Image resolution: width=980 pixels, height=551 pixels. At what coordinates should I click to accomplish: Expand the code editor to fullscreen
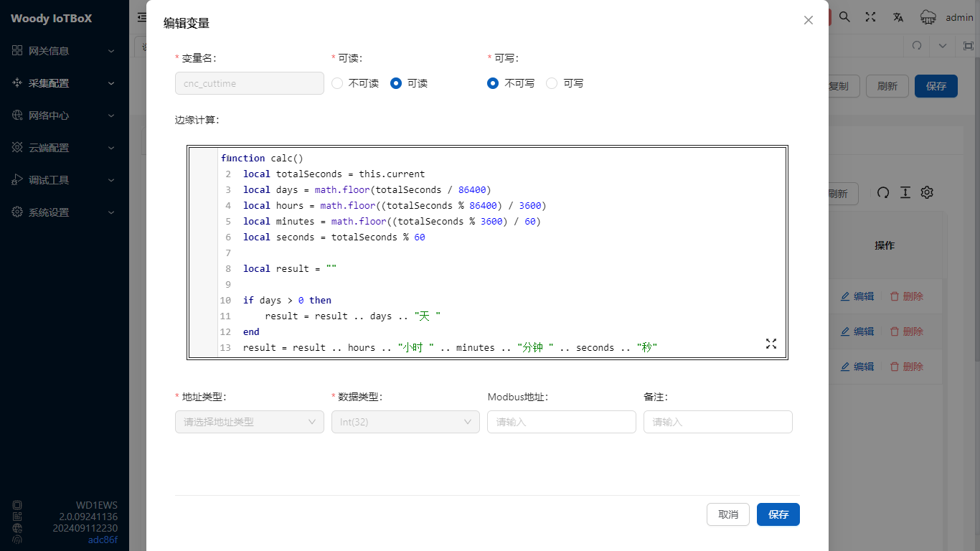coord(771,344)
